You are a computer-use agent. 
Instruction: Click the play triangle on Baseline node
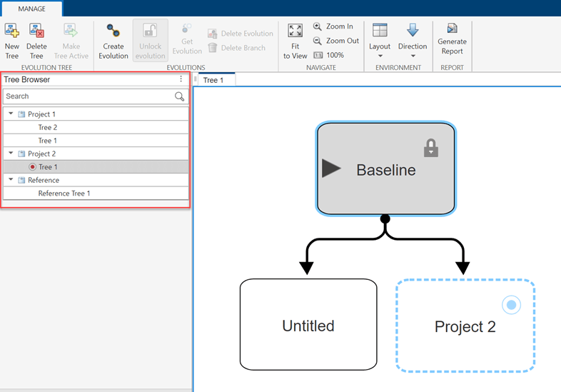[x=331, y=169]
